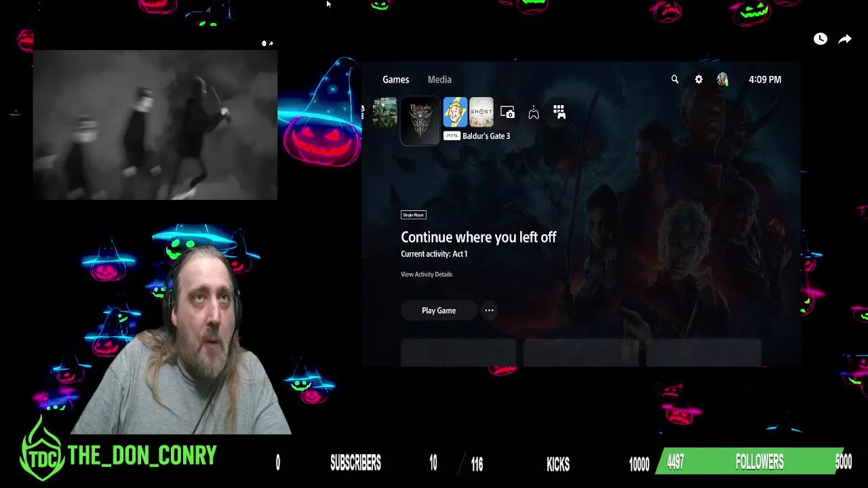Switch to the Games tab
This screenshot has width=868, height=488.
coord(396,79)
